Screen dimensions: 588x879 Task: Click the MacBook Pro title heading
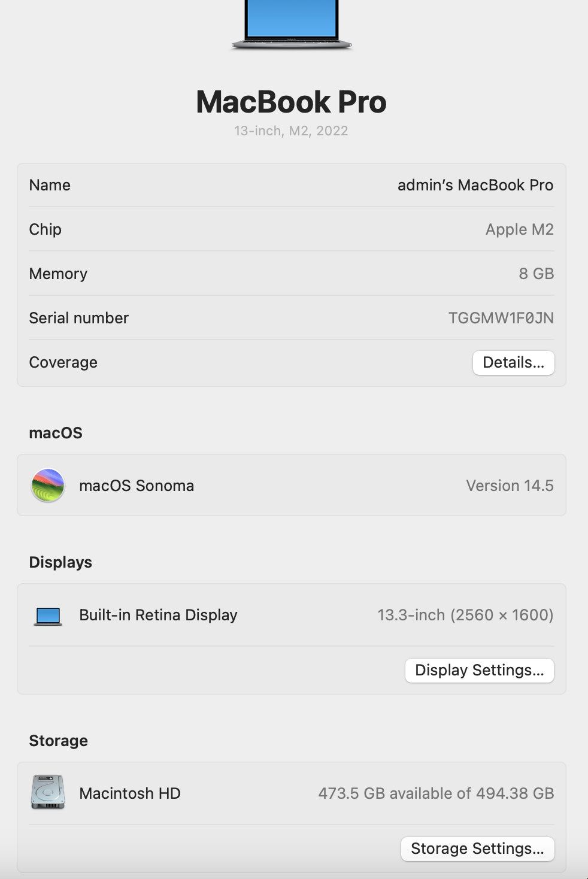[x=291, y=102]
